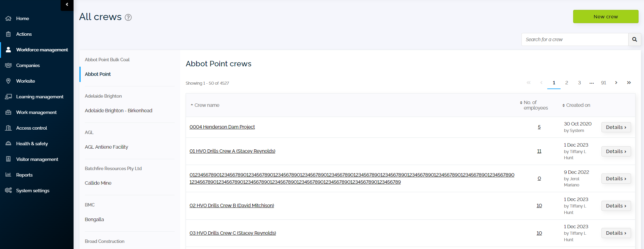Collapse the sidebar with the arrow icon
This screenshot has height=249, width=644.
(67, 5)
